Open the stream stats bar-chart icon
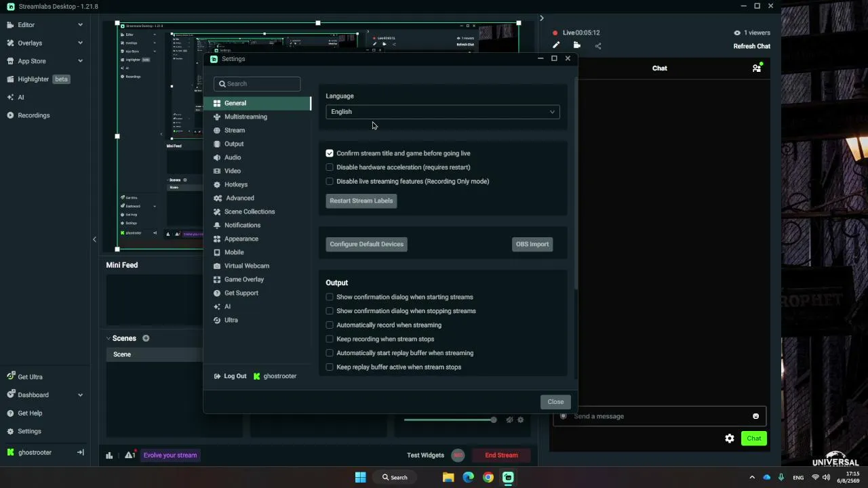 pos(109,455)
